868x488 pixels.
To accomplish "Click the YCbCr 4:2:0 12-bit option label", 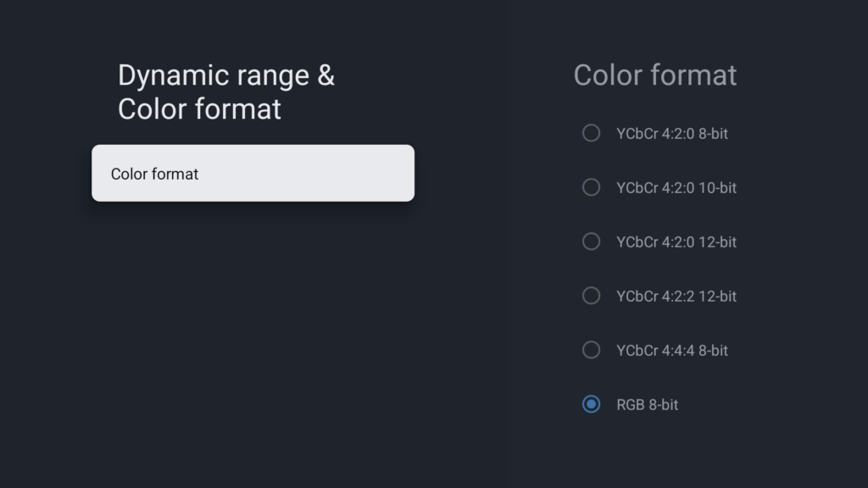I will point(672,241).
